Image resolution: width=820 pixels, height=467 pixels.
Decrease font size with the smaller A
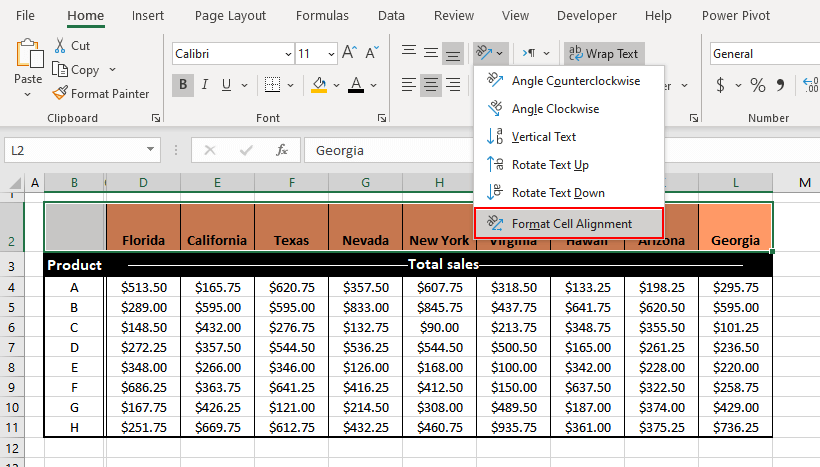click(372, 53)
